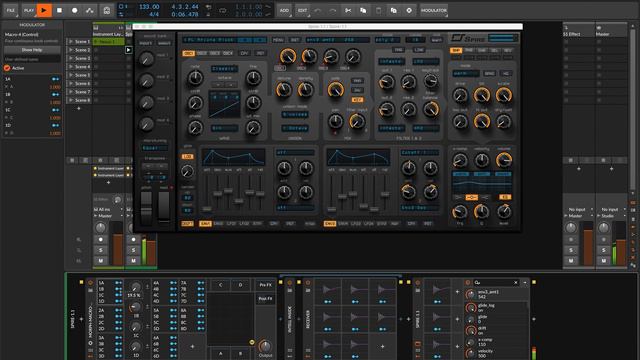640x360 pixels.
Task: Add a new scene with plus button
Action: tap(79, 109)
